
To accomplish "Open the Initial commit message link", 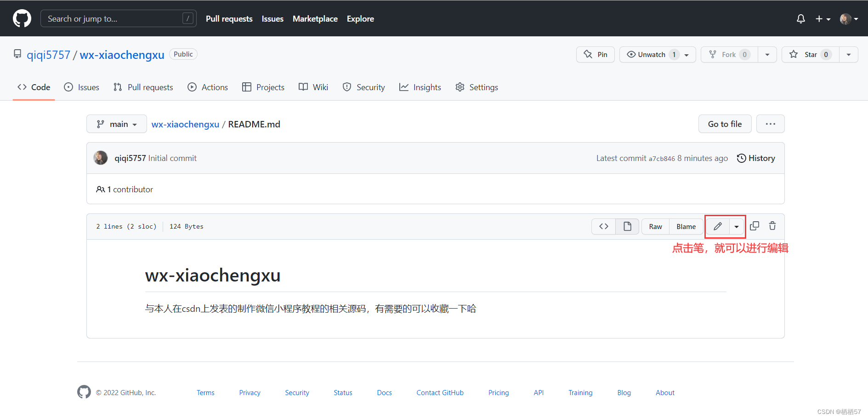I will click(x=172, y=158).
